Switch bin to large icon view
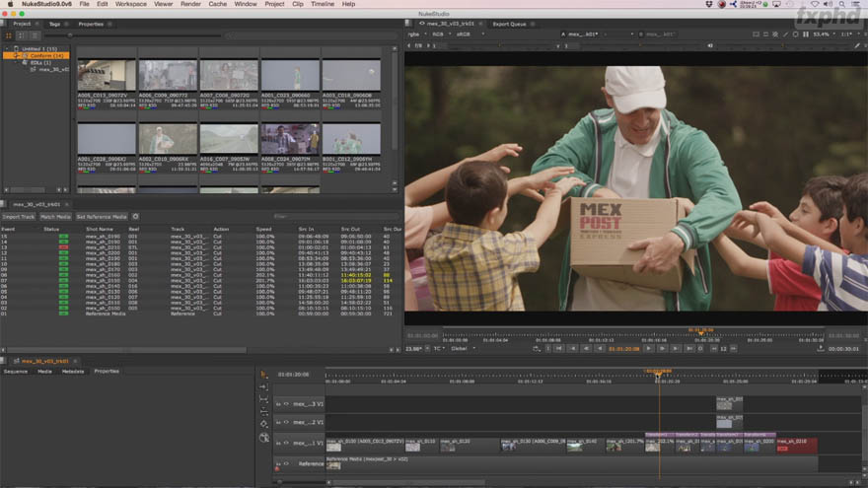 9,35
